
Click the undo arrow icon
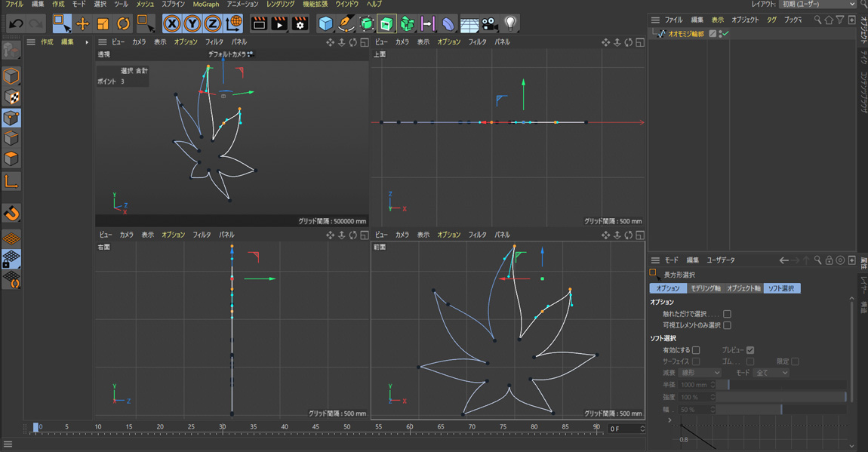15,24
